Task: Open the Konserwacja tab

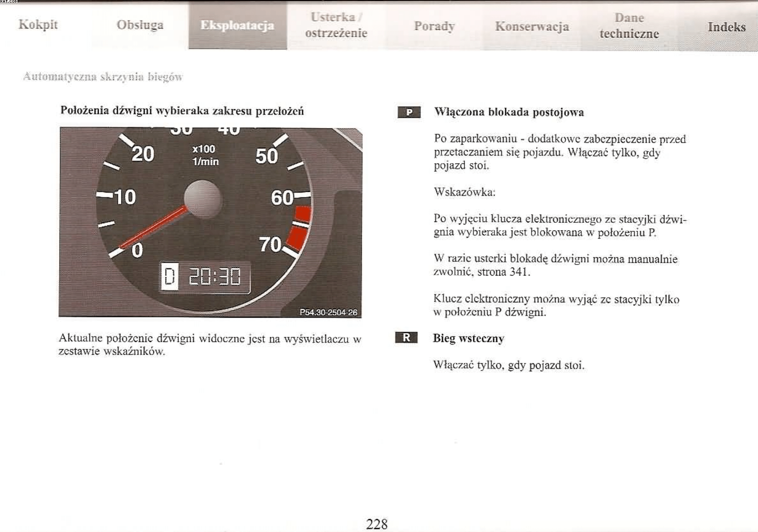Action: click(x=532, y=26)
